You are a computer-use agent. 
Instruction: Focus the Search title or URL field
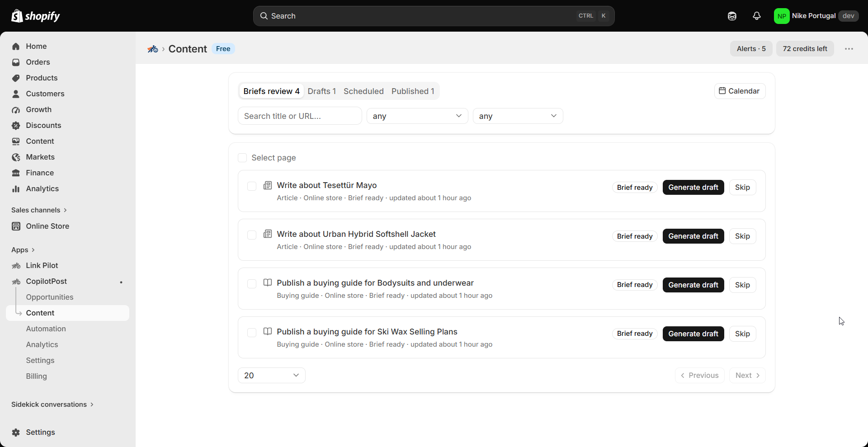(x=300, y=116)
